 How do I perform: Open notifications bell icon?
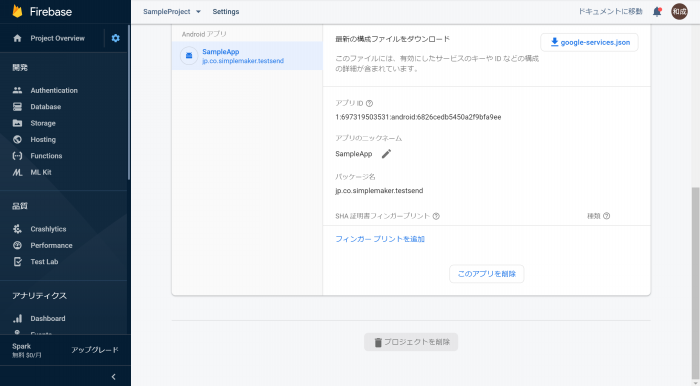(657, 12)
